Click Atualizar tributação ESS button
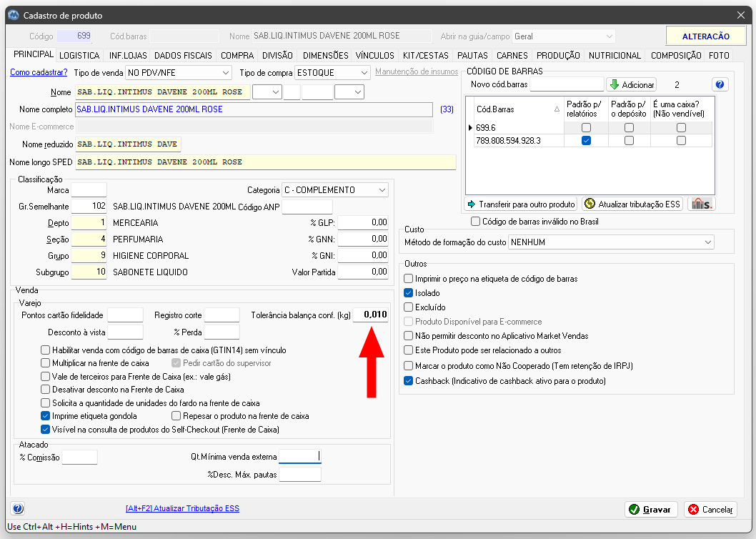The height and width of the screenshot is (539, 756). [x=632, y=204]
